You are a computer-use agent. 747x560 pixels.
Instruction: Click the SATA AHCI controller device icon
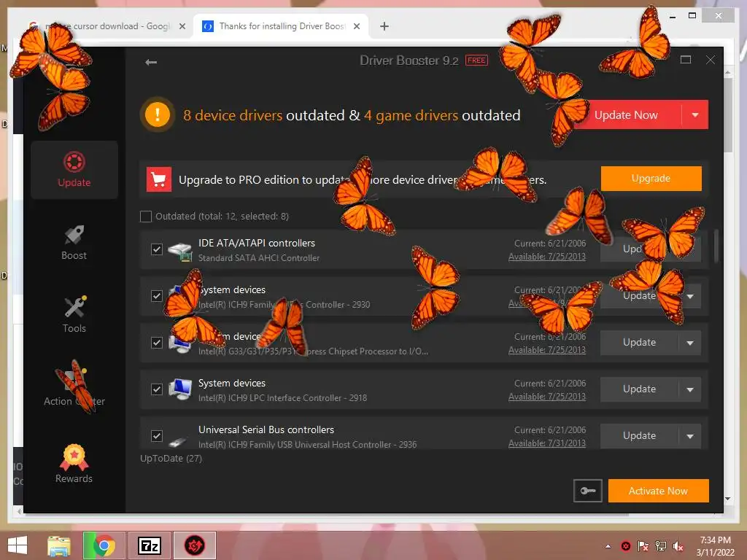click(180, 251)
